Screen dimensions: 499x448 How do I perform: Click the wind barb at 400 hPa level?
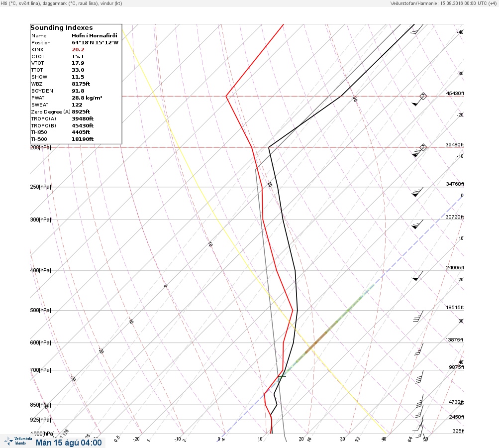[x=417, y=276]
